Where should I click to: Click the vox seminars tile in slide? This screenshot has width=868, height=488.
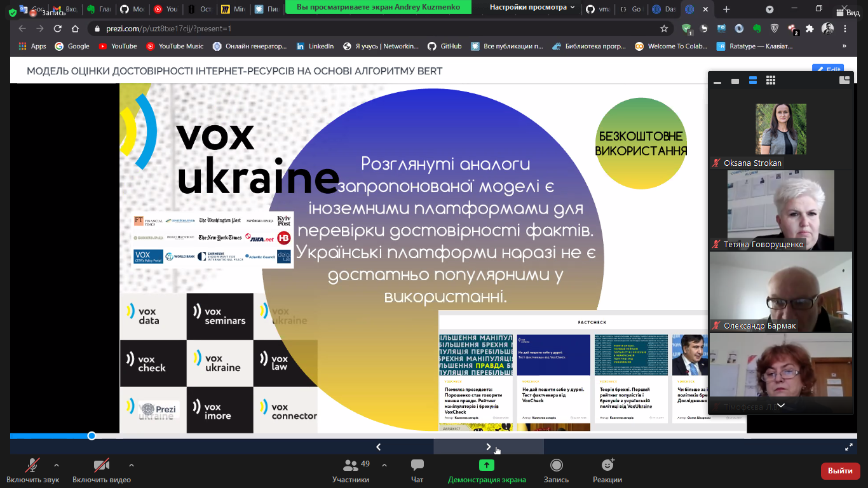[220, 316]
